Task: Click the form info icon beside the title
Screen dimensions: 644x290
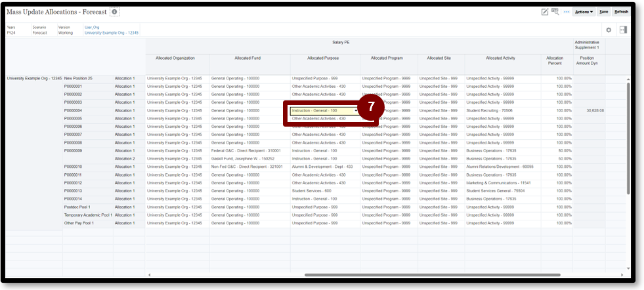Action: 114,12
